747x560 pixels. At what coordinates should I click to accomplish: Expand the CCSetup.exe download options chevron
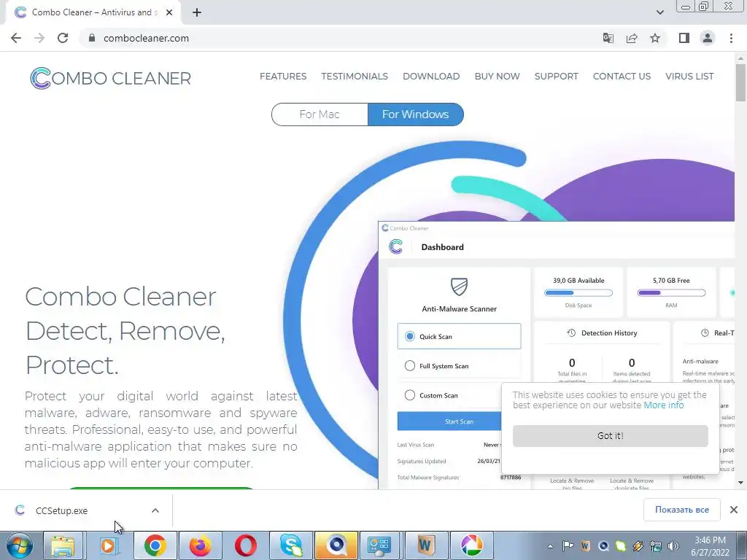155,510
